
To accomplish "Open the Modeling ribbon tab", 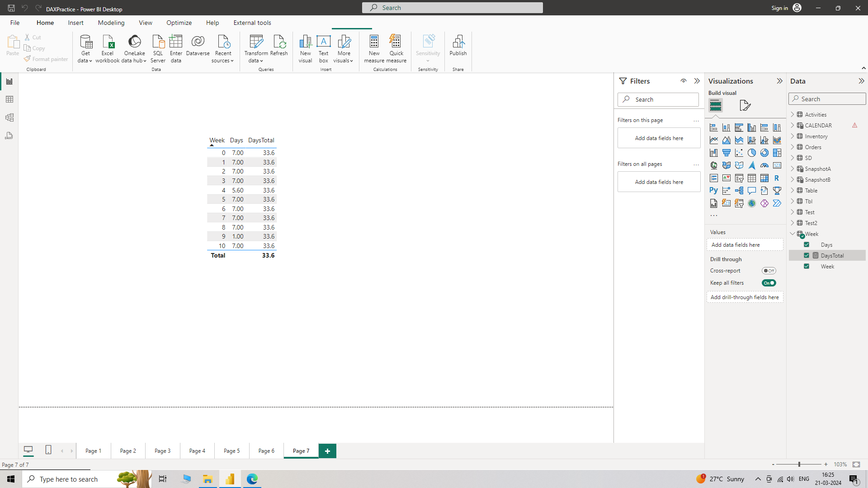I will (111, 23).
